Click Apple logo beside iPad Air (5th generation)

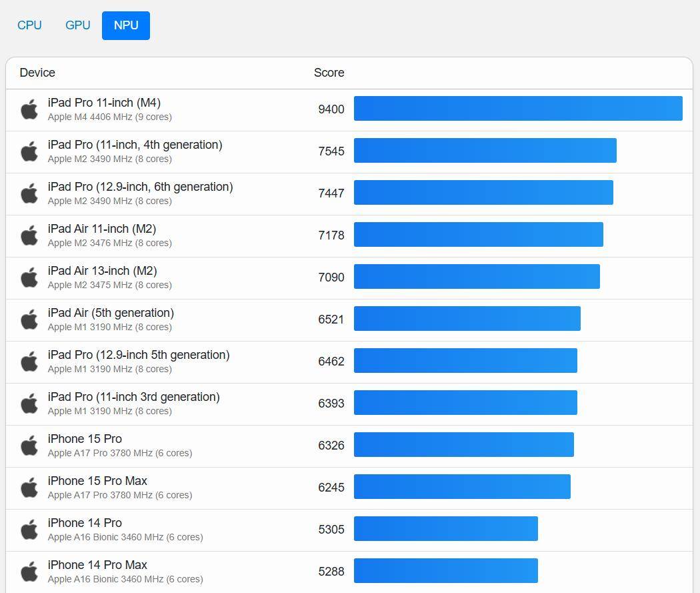[29, 320]
